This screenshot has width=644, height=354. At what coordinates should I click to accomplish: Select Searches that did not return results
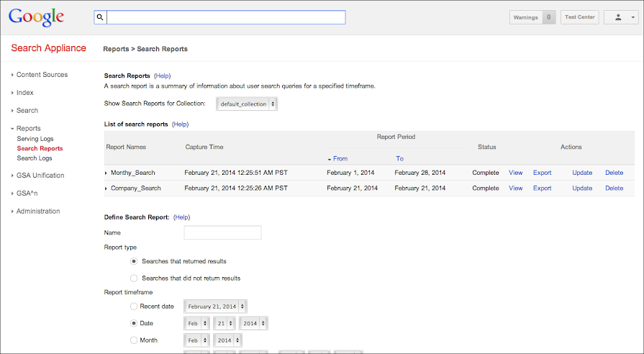pos(134,278)
